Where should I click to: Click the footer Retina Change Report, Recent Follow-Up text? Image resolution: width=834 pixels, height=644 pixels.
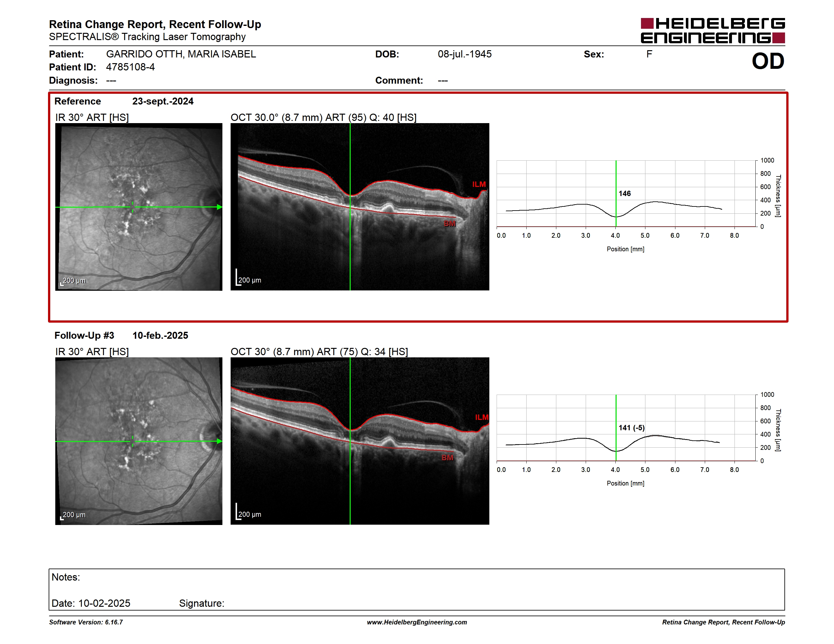pos(724,622)
